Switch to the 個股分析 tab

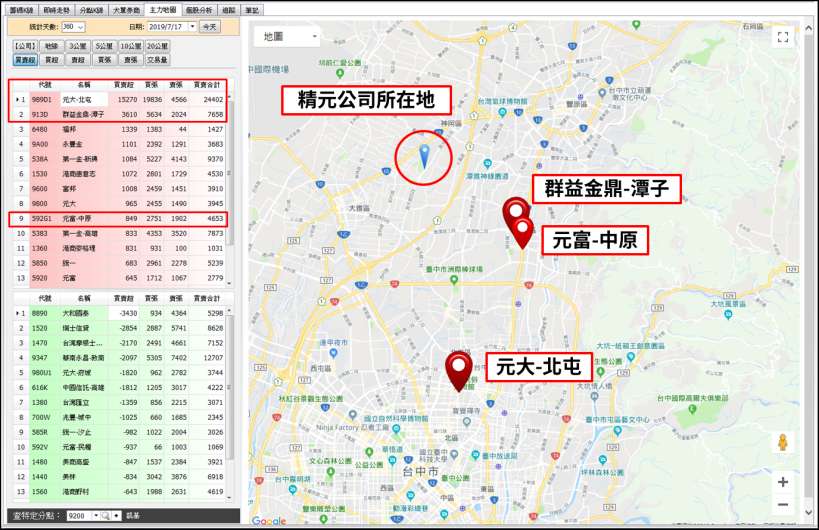tap(199, 10)
